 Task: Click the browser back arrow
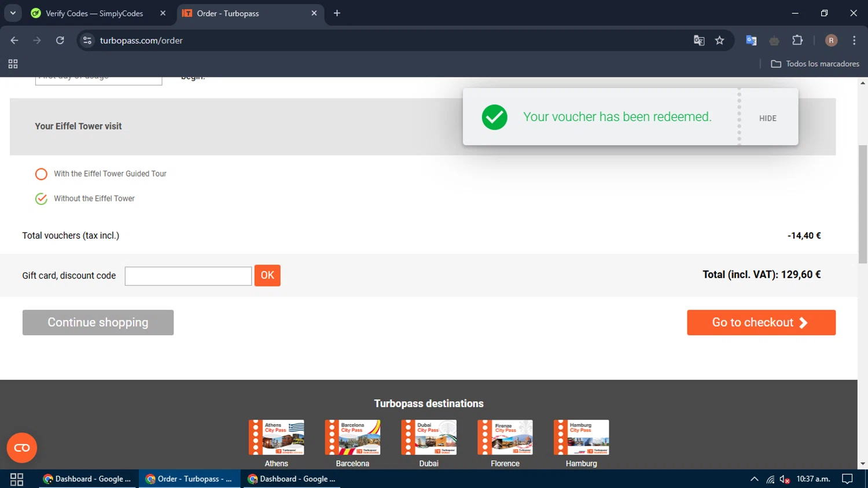click(14, 41)
